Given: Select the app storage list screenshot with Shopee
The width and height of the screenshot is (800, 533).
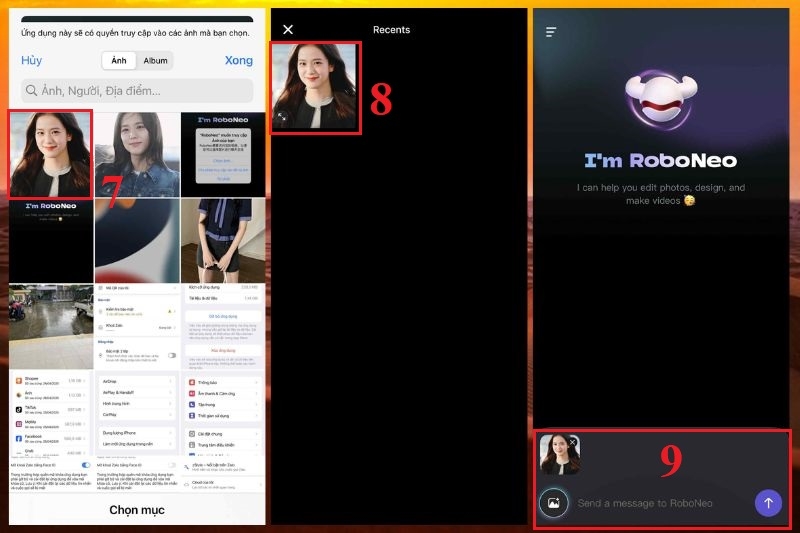Looking at the screenshot, I should (51, 412).
